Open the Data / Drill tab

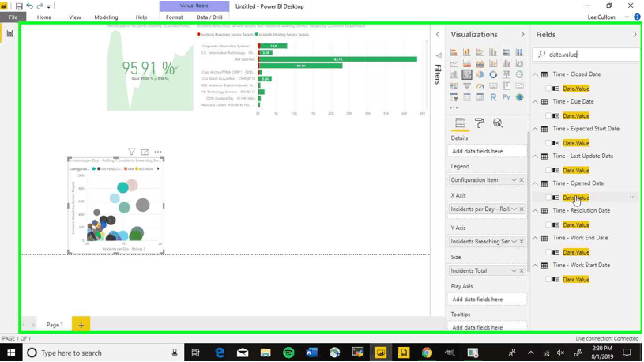tap(209, 17)
